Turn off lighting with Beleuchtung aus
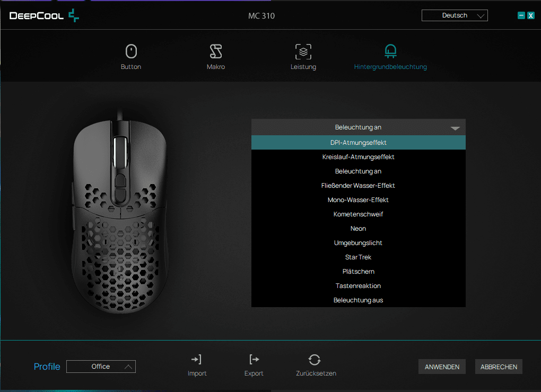Image resolution: width=541 pixels, height=392 pixels. (359, 300)
